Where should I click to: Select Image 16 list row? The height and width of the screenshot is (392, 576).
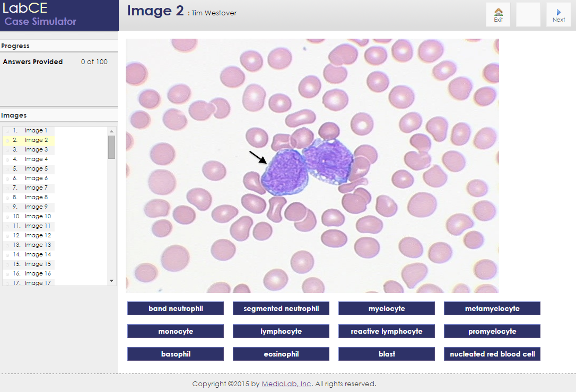click(29, 273)
